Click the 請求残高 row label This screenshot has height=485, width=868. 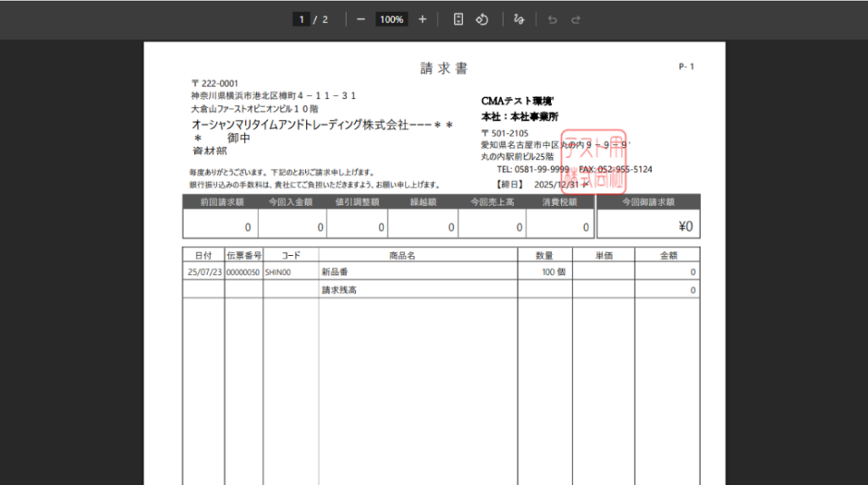tap(339, 290)
